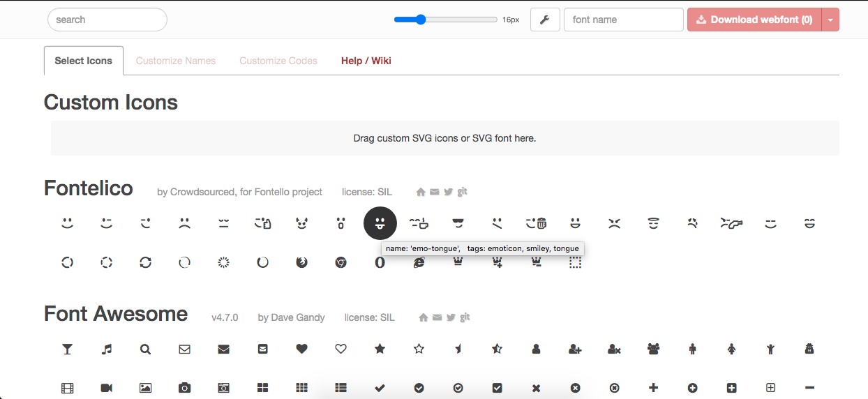Select the emo-devil face icon

(x=302, y=223)
